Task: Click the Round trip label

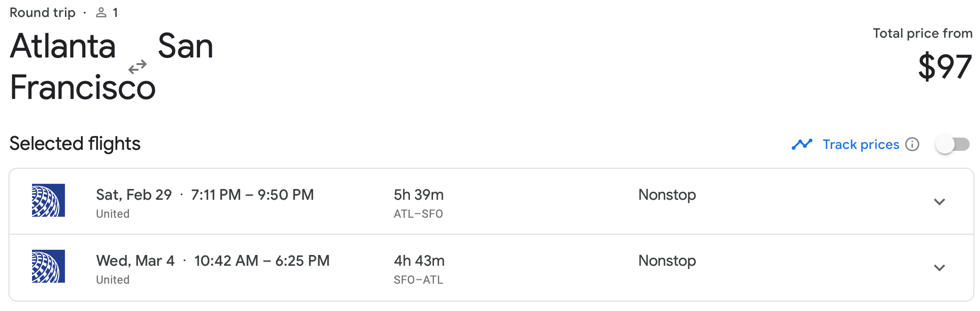Action: pyautogui.click(x=42, y=13)
